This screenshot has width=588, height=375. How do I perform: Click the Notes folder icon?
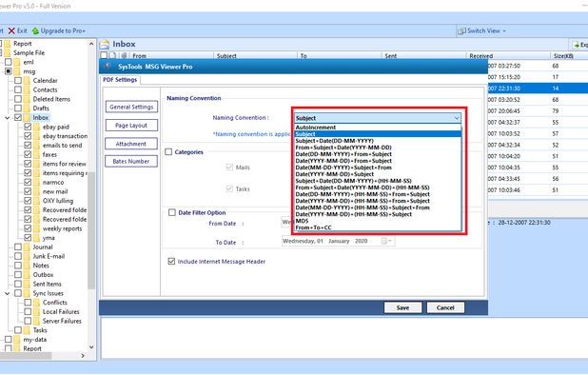pos(27,266)
